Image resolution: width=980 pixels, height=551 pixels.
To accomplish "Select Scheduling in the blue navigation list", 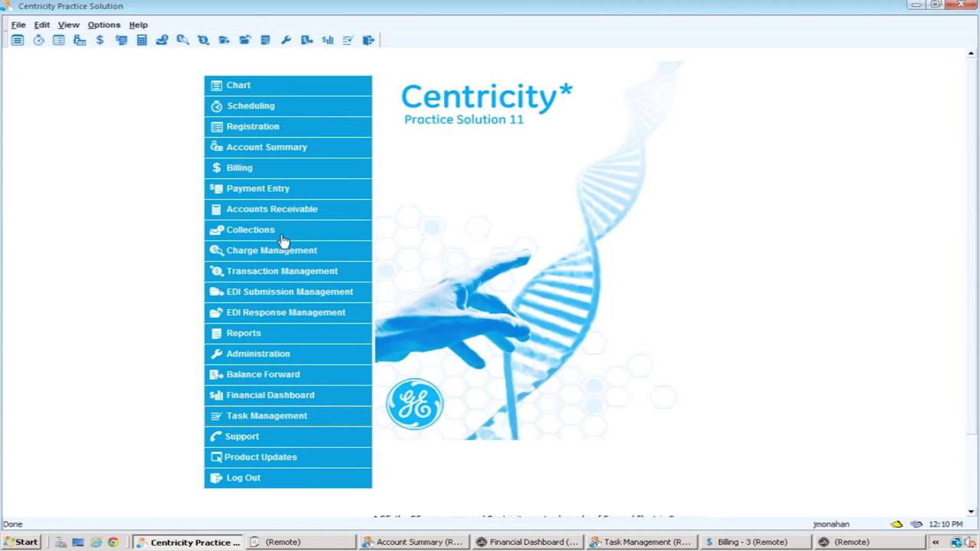I will [x=288, y=106].
